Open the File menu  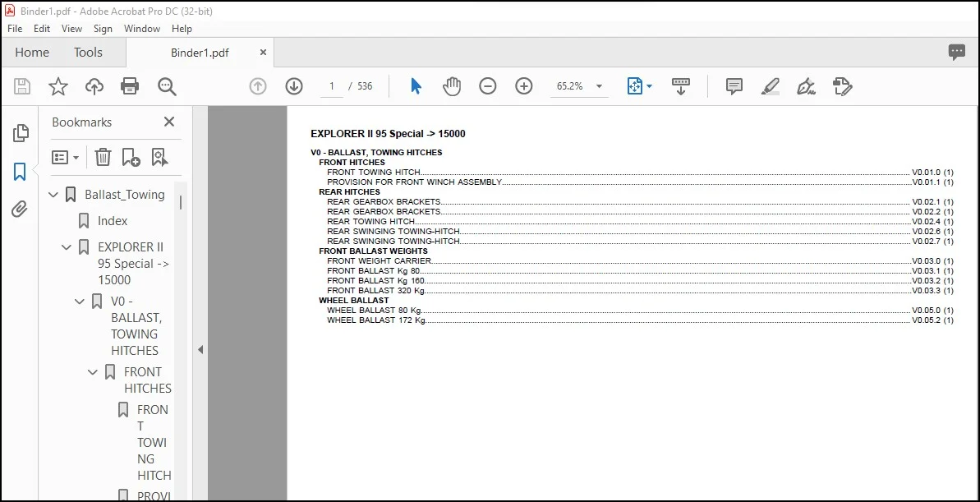(14, 29)
